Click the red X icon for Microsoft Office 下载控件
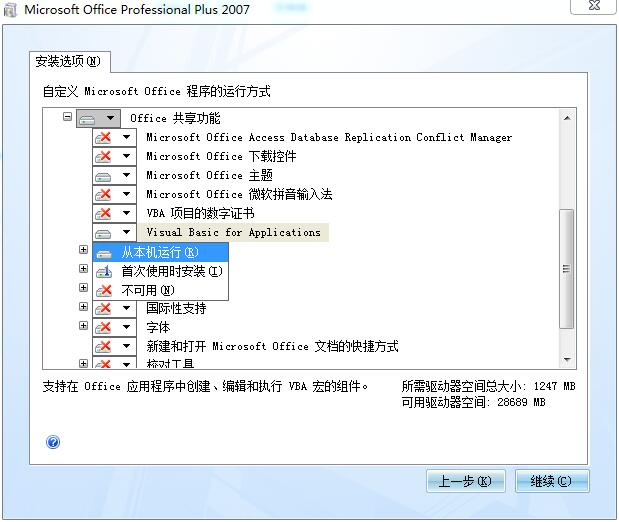Viewport: 619px width, 522px height. (103, 156)
